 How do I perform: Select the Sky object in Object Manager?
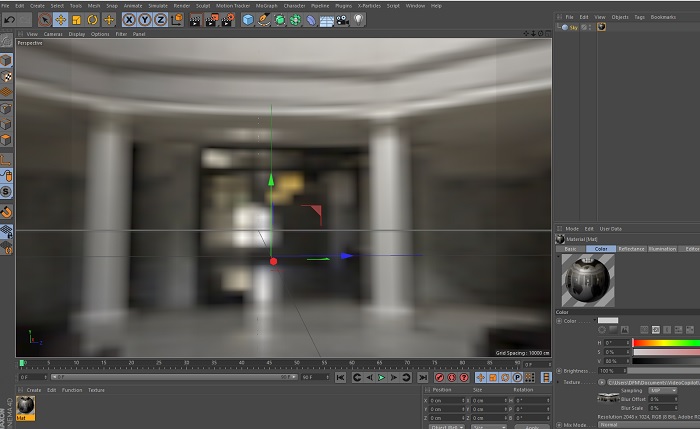573,27
